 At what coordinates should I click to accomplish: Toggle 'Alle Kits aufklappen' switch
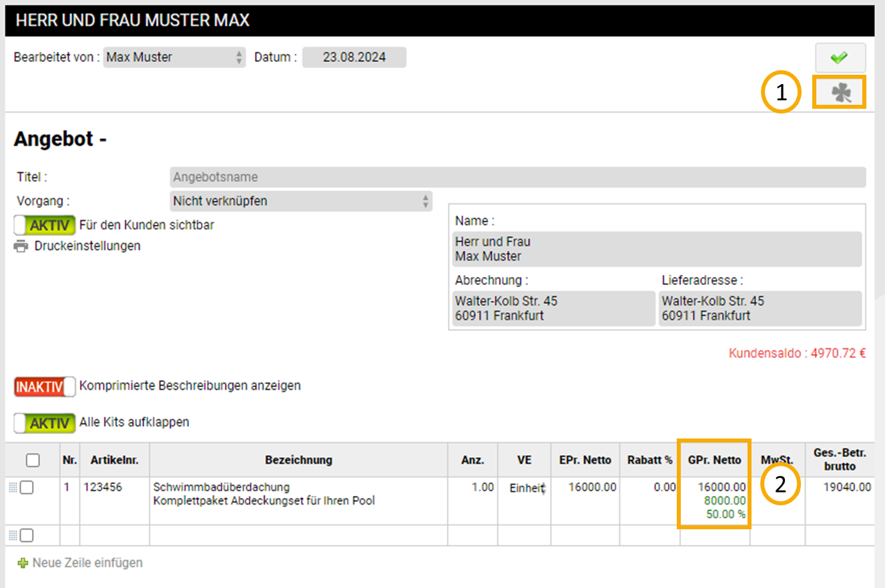click(44, 423)
